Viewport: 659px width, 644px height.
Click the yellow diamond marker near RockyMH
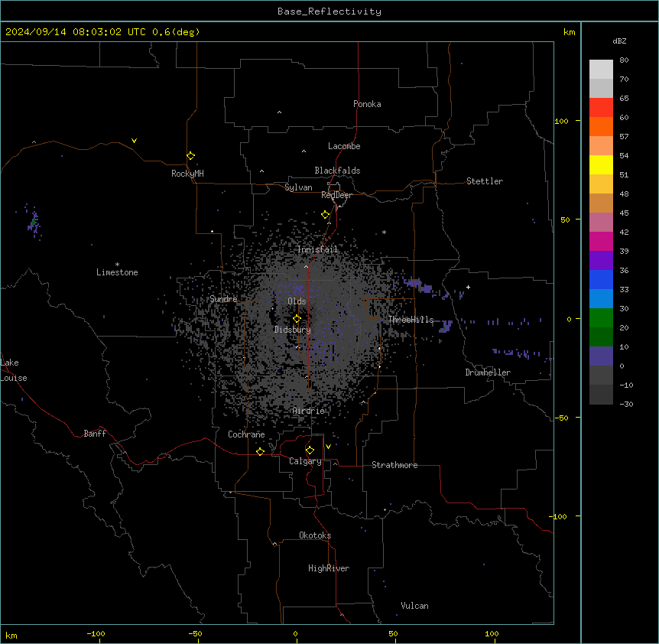tap(190, 156)
